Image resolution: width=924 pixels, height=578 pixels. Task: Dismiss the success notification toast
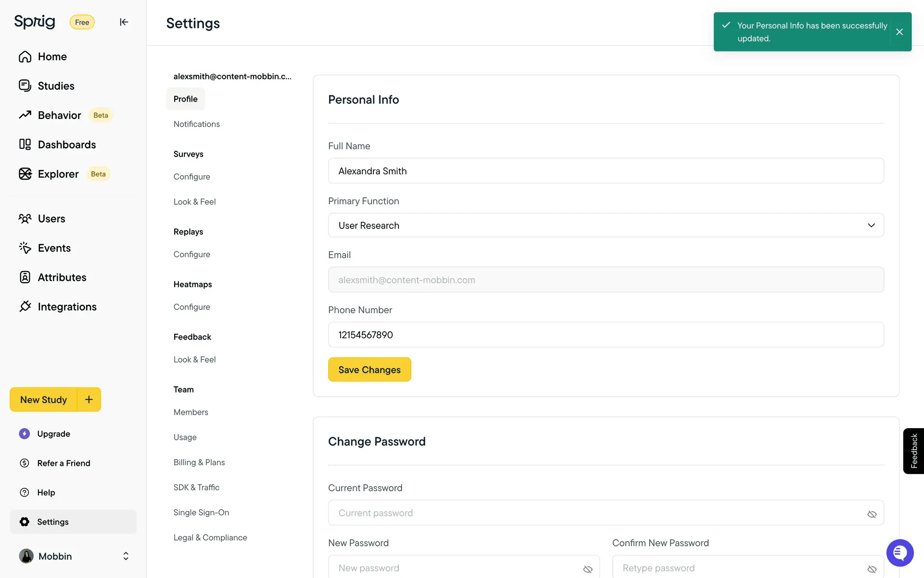pos(899,32)
